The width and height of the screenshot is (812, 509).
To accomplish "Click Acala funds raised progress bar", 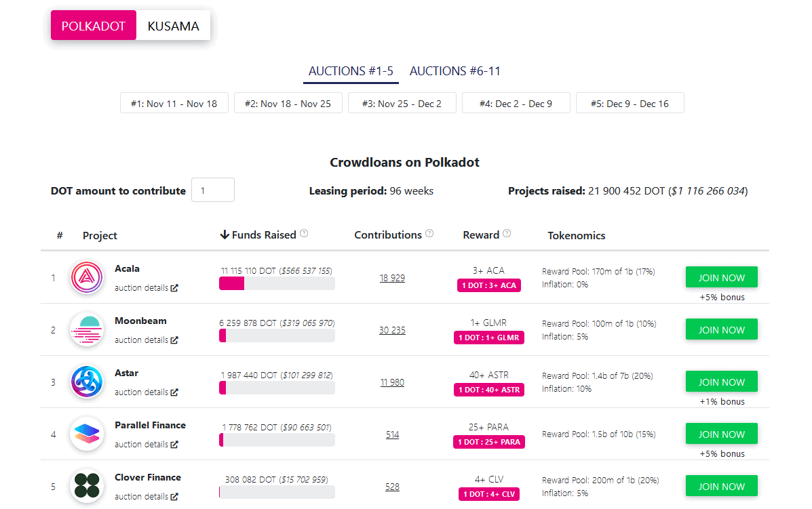I will [277, 284].
